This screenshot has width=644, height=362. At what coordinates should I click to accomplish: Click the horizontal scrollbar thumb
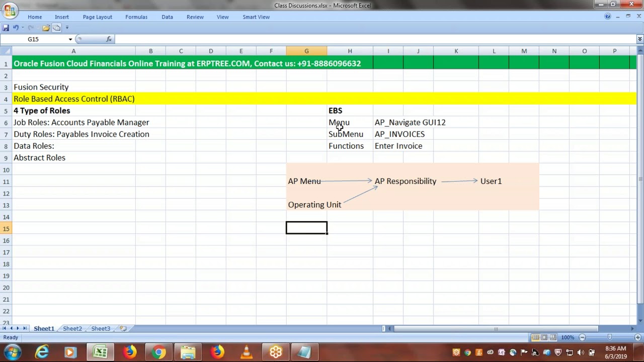point(496,329)
